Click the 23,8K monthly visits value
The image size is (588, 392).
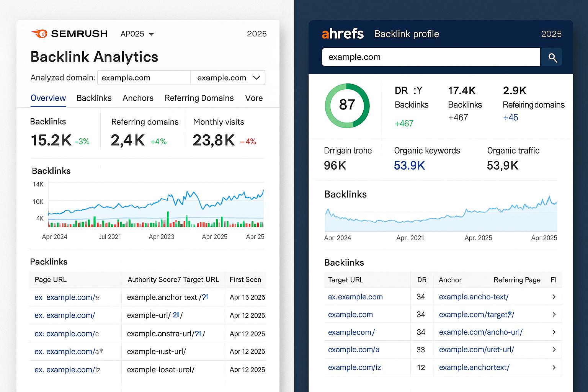tap(214, 140)
